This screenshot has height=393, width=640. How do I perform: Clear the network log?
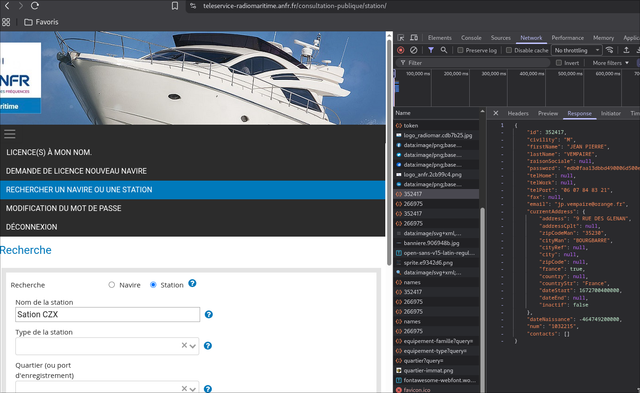413,50
